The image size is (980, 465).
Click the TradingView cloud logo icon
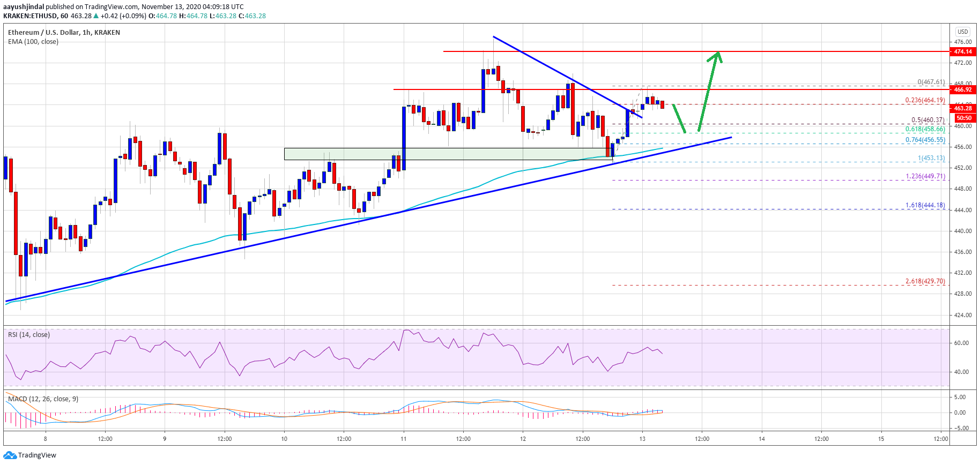pos(10,455)
